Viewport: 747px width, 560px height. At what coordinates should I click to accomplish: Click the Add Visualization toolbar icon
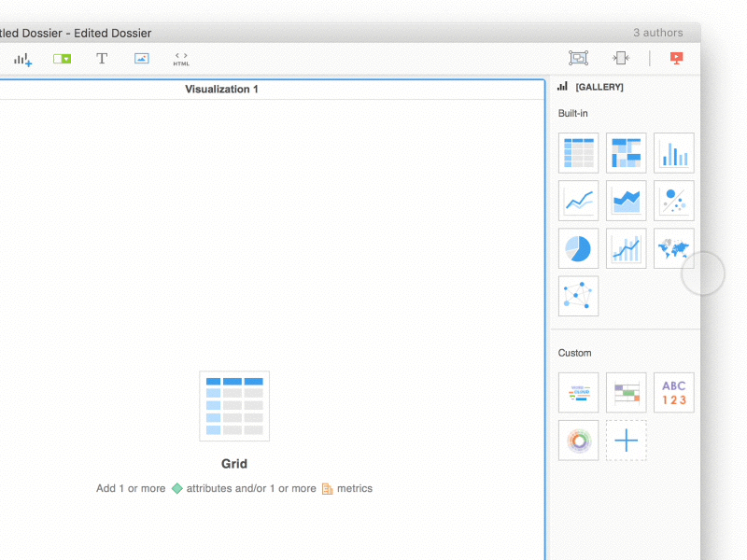[x=22, y=59]
